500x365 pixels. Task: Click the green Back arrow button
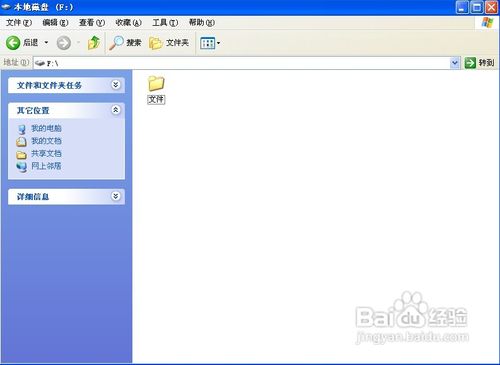coord(13,43)
